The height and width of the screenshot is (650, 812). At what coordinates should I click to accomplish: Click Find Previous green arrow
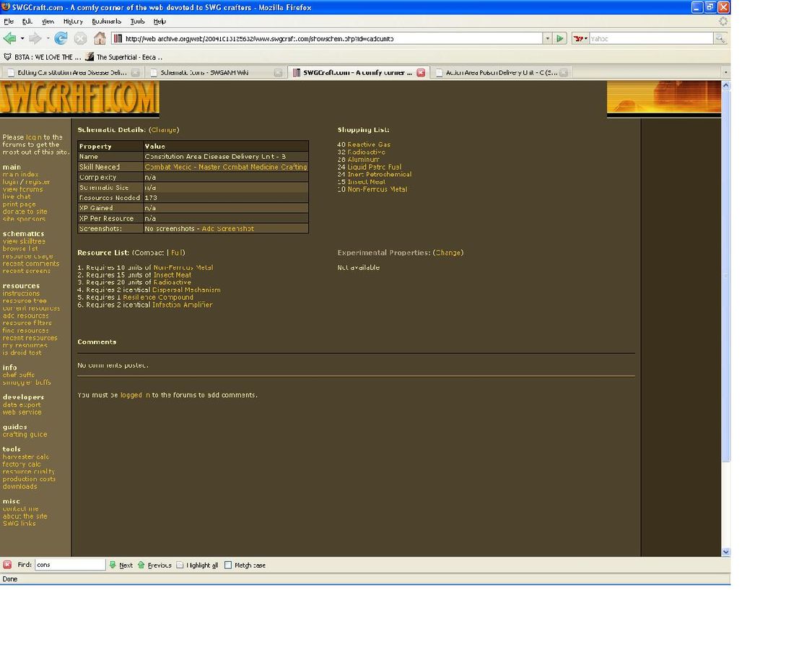pos(141,565)
